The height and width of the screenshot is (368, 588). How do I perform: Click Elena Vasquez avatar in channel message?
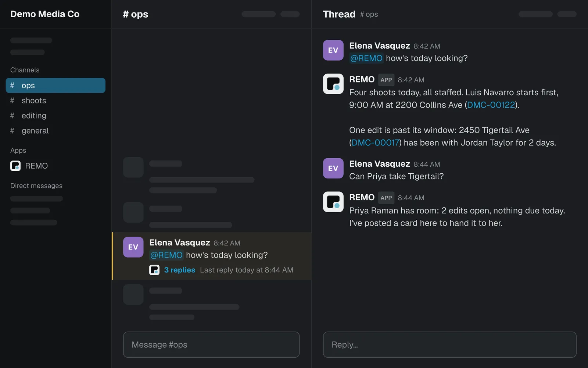[x=133, y=247]
